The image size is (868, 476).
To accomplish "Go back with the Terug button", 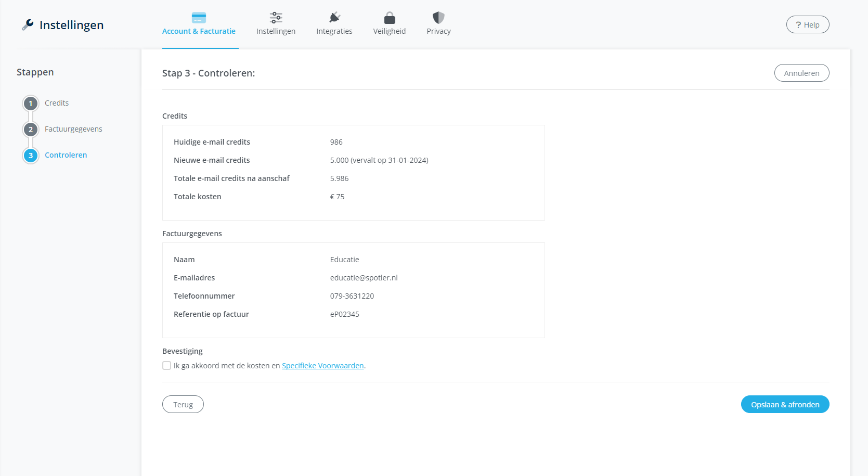I will (x=183, y=405).
